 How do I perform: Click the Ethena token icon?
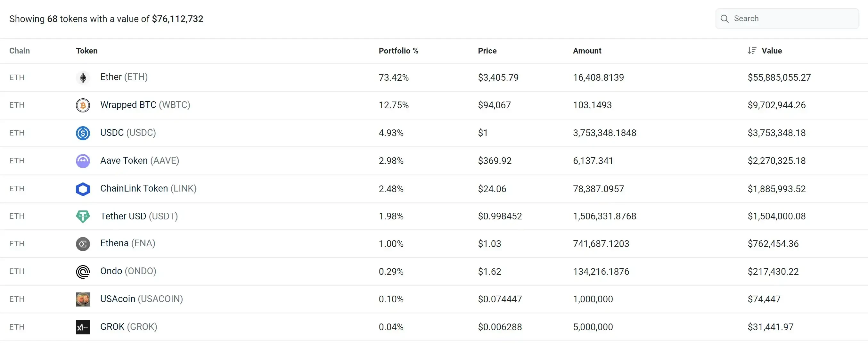[x=83, y=244]
